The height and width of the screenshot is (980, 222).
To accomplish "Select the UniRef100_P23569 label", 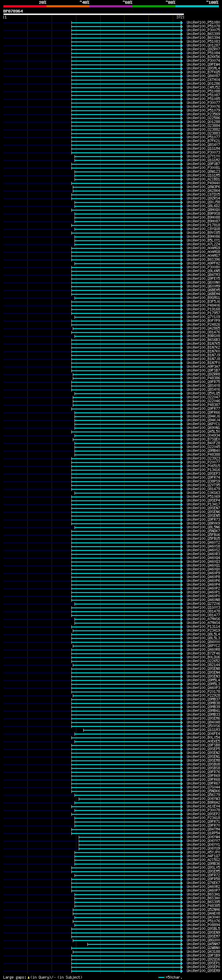I will click(x=203, y=114).
